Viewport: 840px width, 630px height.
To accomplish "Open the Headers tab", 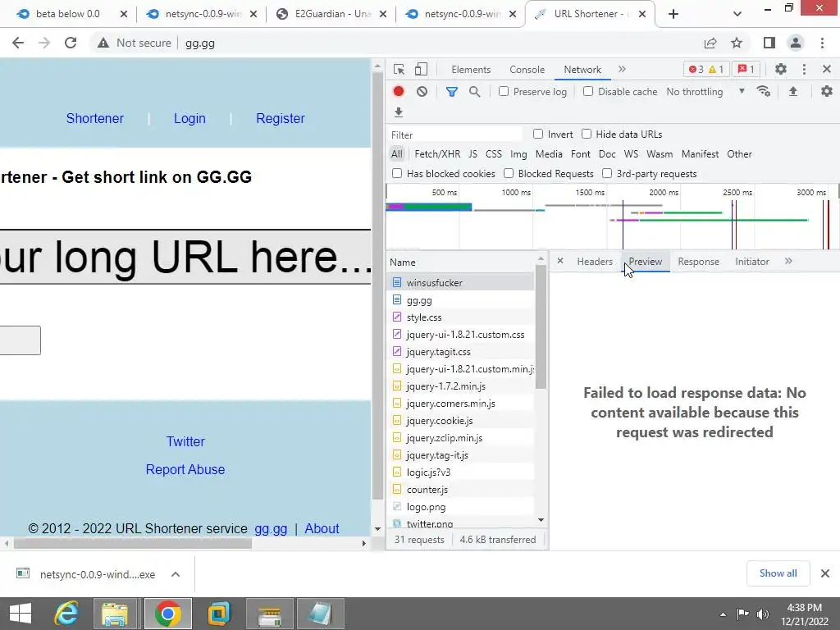I will click(x=595, y=262).
